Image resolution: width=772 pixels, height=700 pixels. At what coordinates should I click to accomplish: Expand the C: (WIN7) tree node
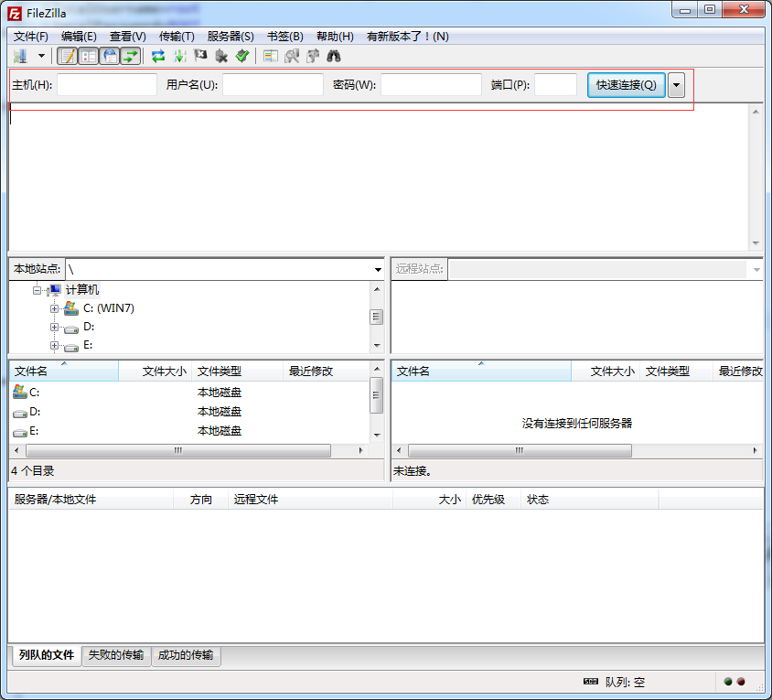point(54,309)
